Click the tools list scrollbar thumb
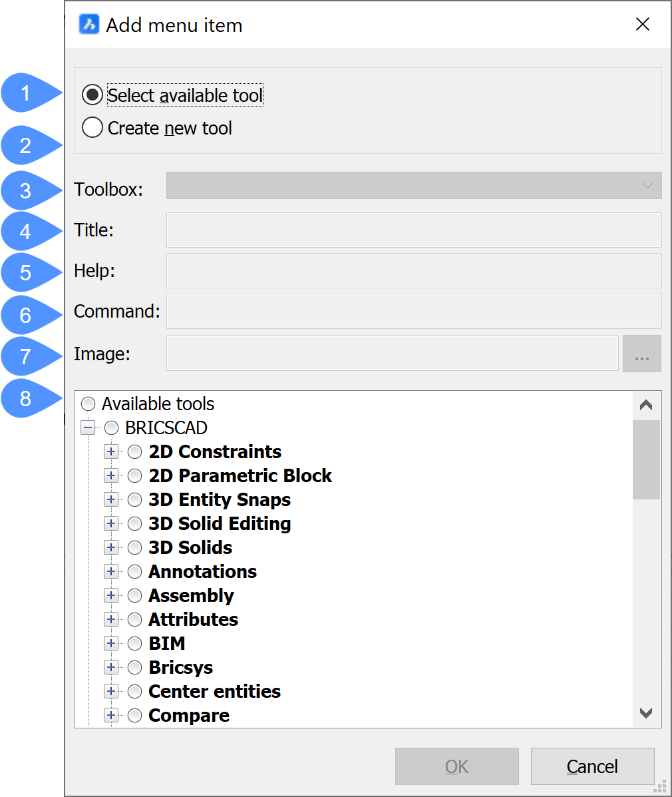672x797 pixels. [x=645, y=459]
